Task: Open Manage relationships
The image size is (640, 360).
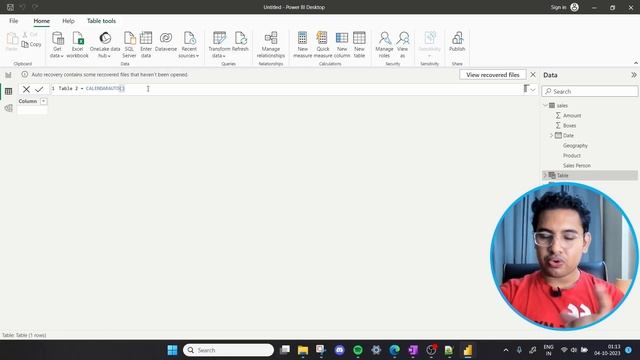Action: [271, 45]
